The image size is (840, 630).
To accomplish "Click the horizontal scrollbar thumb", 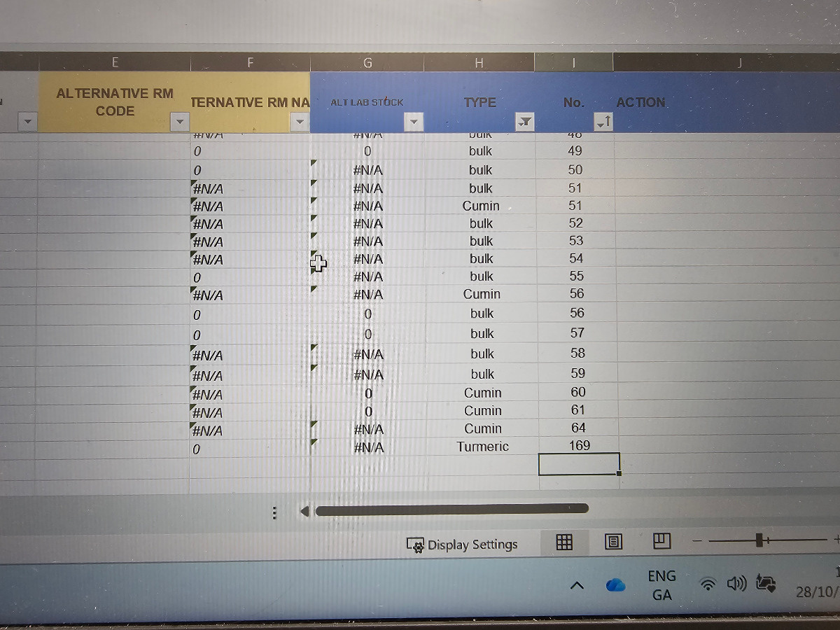I will 451,510.
